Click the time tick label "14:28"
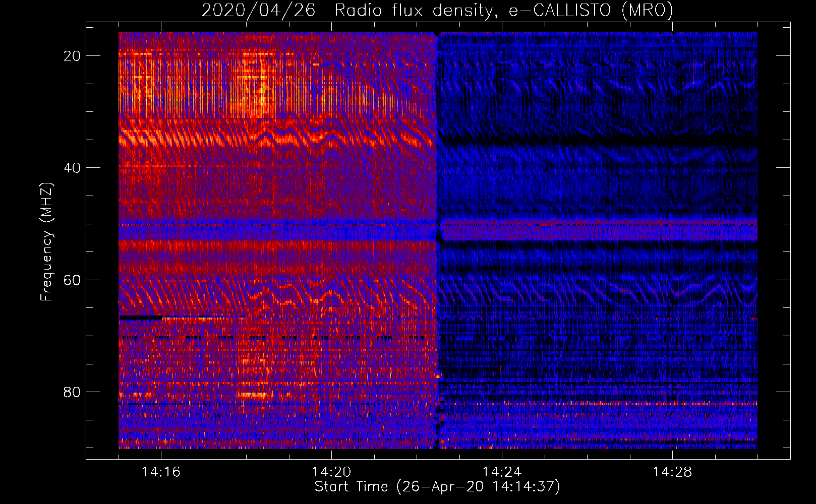The width and height of the screenshot is (816, 504). pos(672,472)
